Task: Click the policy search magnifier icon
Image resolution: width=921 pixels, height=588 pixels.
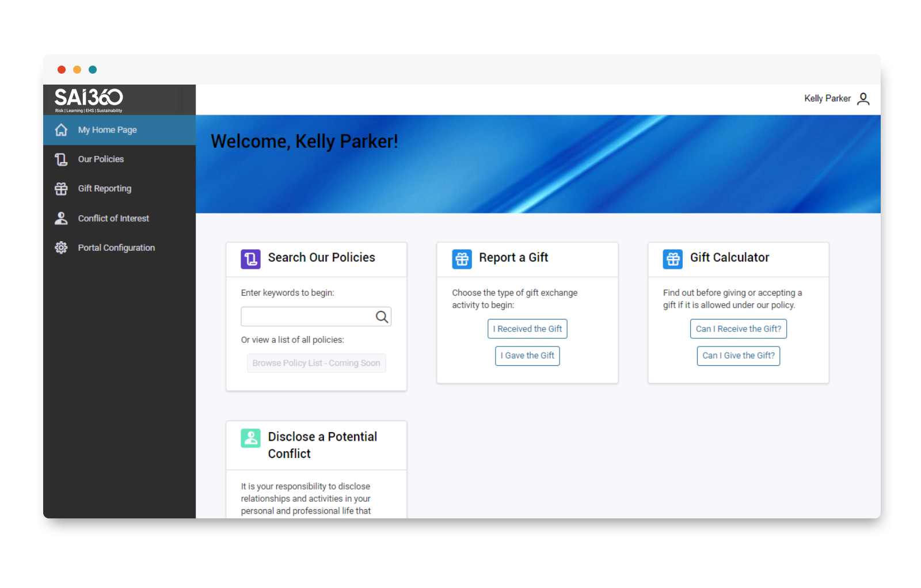Action: pyautogui.click(x=382, y=317)
